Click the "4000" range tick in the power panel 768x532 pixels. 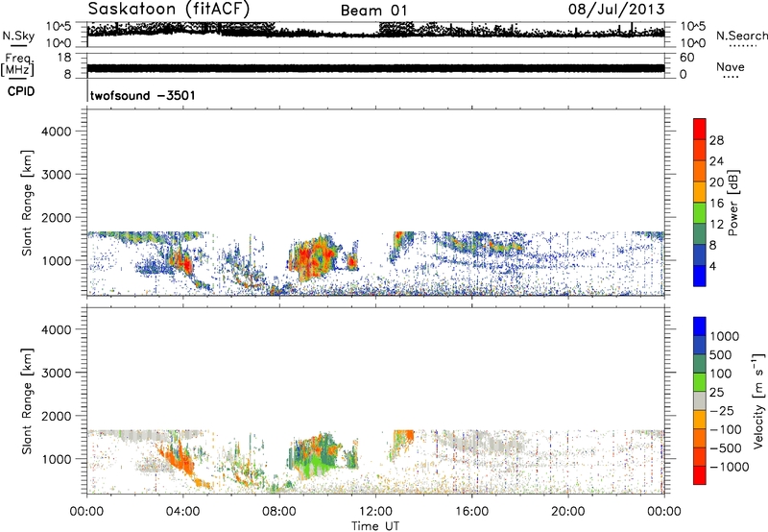(56, 132)
